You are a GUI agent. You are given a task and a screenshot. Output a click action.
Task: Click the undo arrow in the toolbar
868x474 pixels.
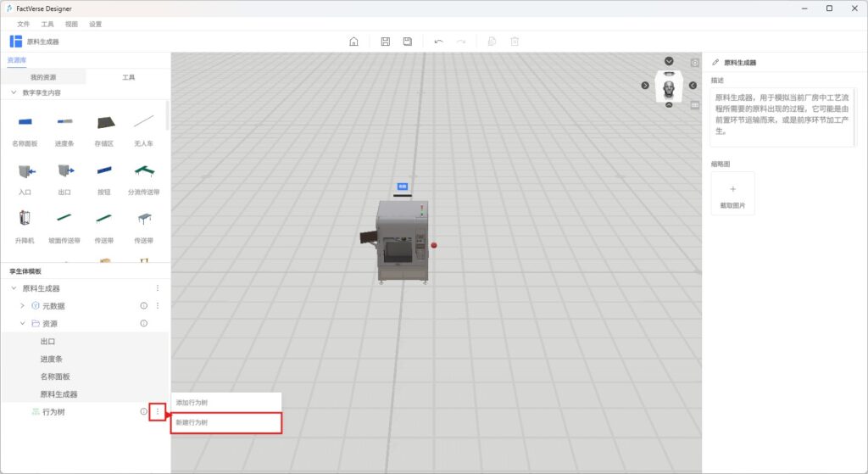[438, 42]
